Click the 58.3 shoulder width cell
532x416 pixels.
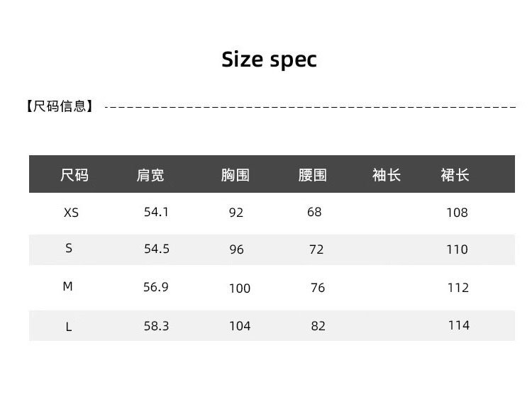156,325
